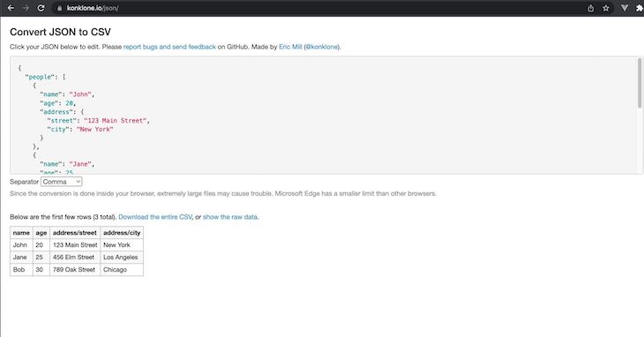Click show the raw data link

click(230, 217)
